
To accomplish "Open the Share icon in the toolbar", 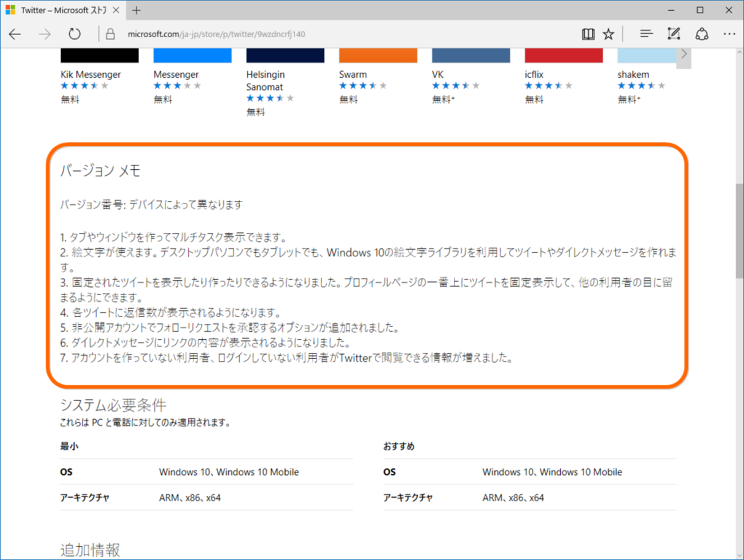I will (x=702, y=34).
